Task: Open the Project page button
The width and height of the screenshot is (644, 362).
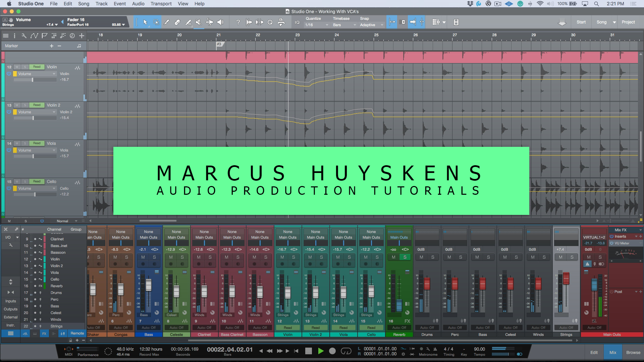Action: (628, 22)
